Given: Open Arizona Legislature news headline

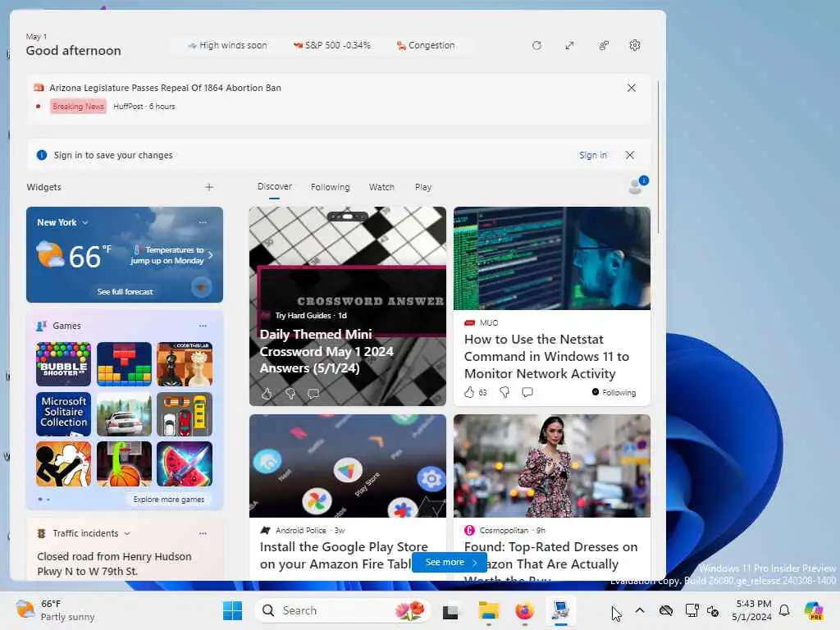Looking at the screenshot, I should [165, 88].
